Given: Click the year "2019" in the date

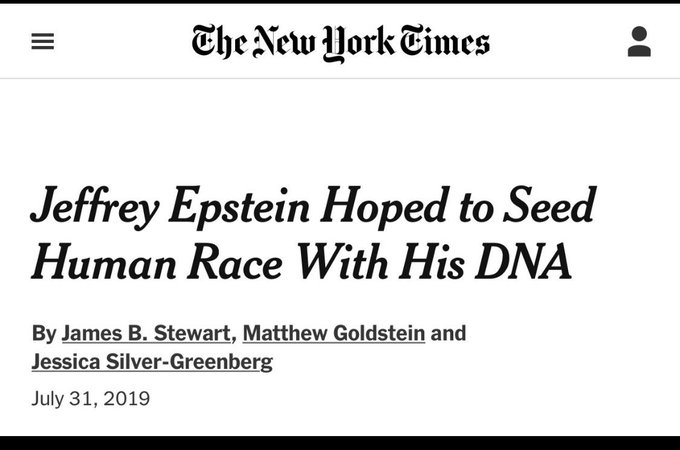Looking at the screenshot, I should (x=128, y=399).
